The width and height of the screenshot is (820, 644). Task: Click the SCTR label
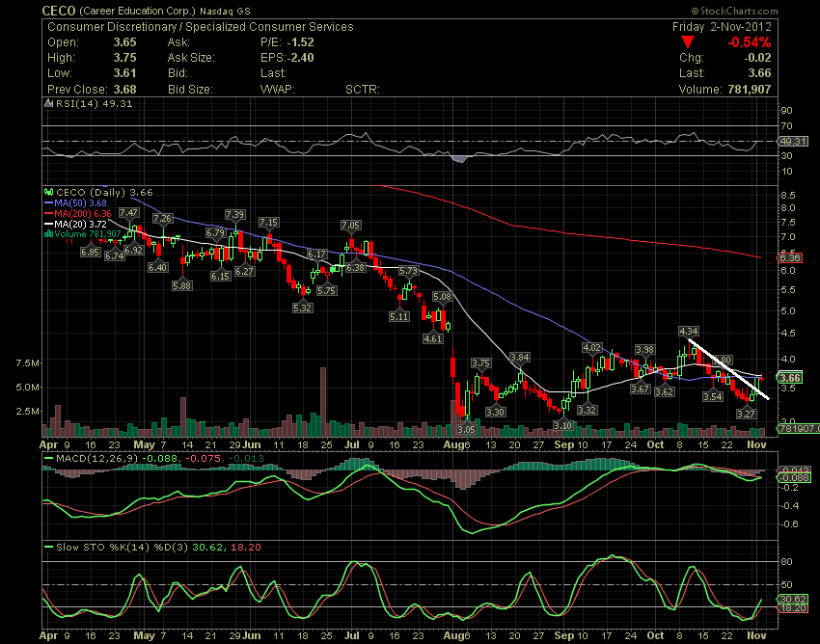click(x=363, y=90)
